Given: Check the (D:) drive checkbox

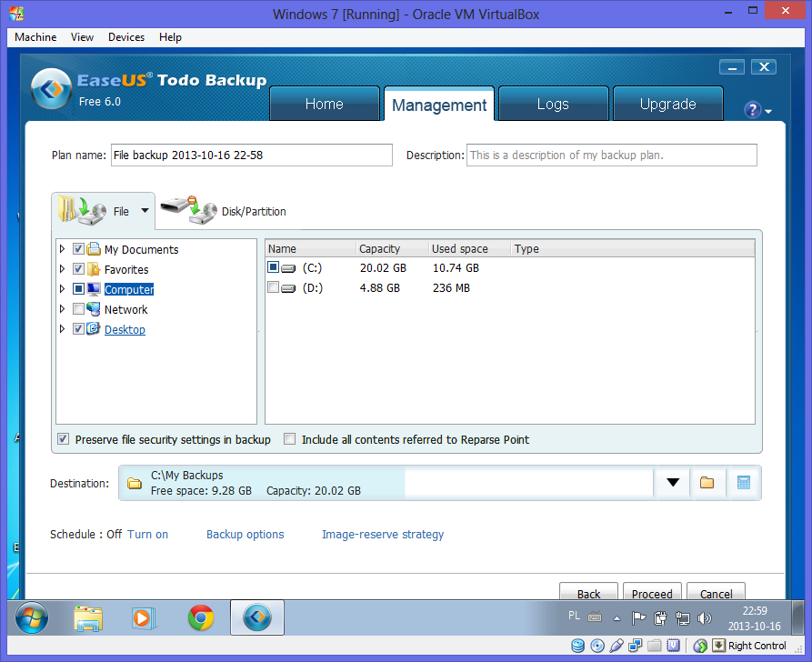Looking at the screenshot, I should (273, 287).
